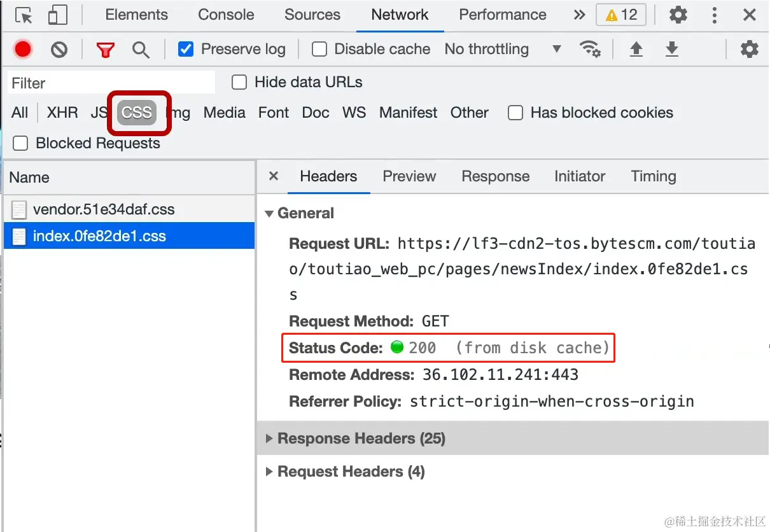This screenshot has width=770, height=532.
Task: Clear the network log icon
Action: [59, 49]
